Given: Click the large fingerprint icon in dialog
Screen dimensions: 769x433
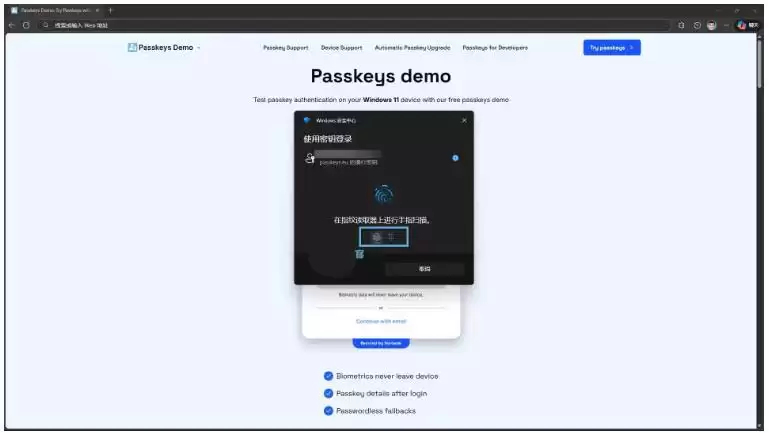Looking at the screenshot, I should point(384,195).
